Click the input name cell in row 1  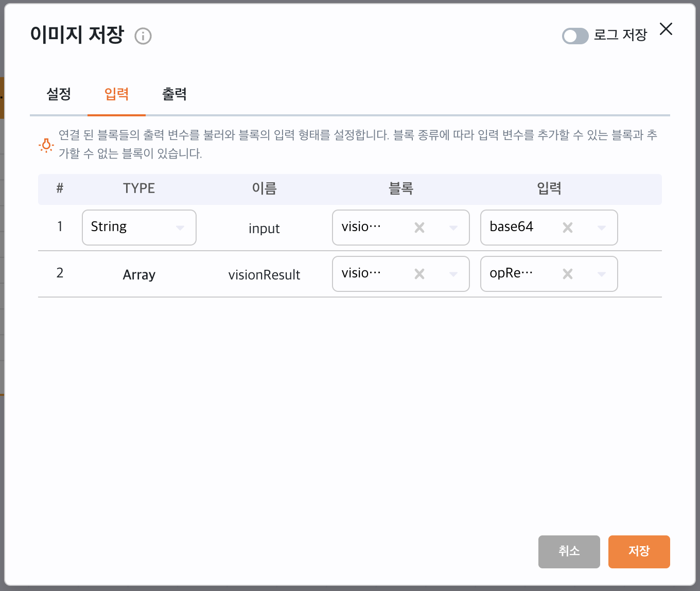click(264, 229)
